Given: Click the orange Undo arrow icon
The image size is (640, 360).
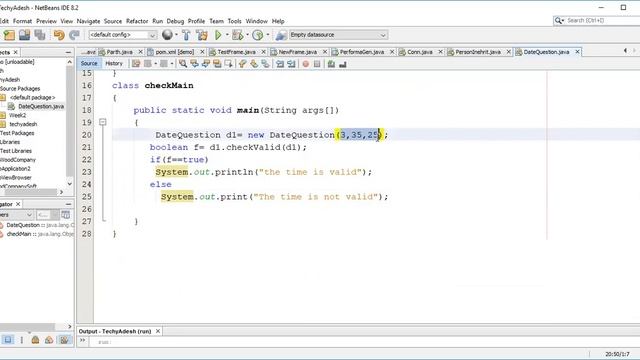Looking at the screenshot, I should tap(59, 35).
